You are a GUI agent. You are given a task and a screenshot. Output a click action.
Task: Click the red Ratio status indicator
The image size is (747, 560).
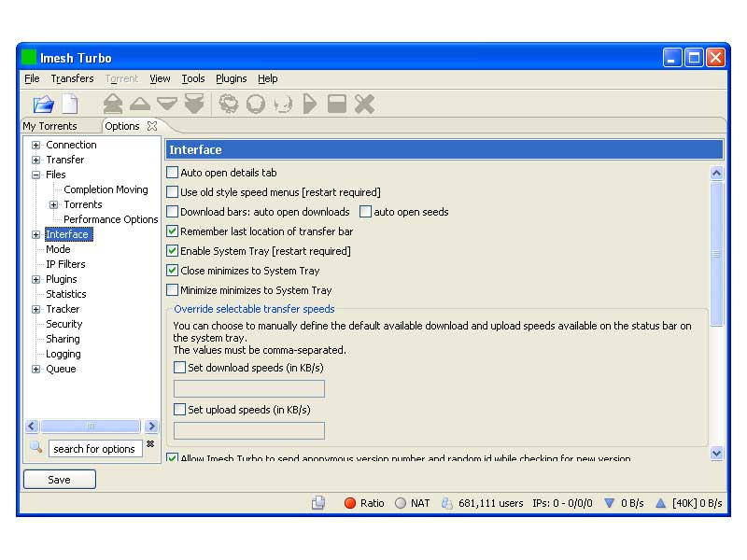(x=351, y=503)
